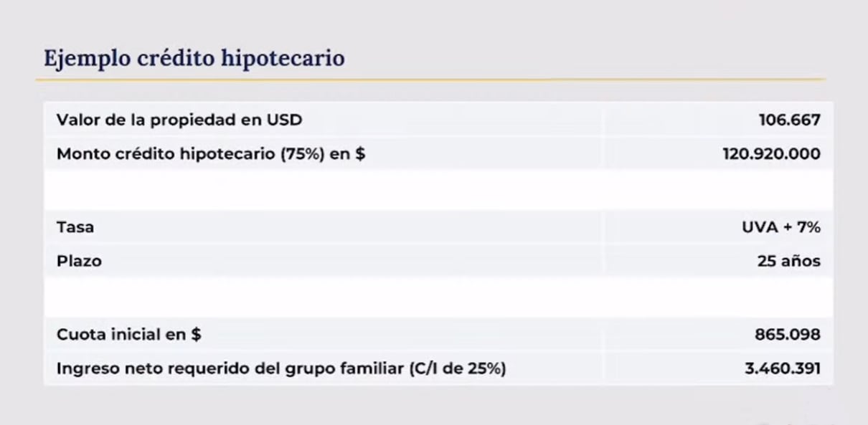Click the blank label cell above 'Cuota inicial'
868x425 pixels.
324,297
